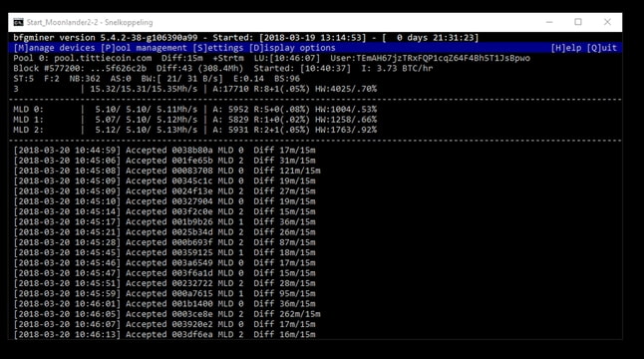Screen dimensions: 644x359
Task: Click log entry Accepted 00359125
Action: [164, 252]
